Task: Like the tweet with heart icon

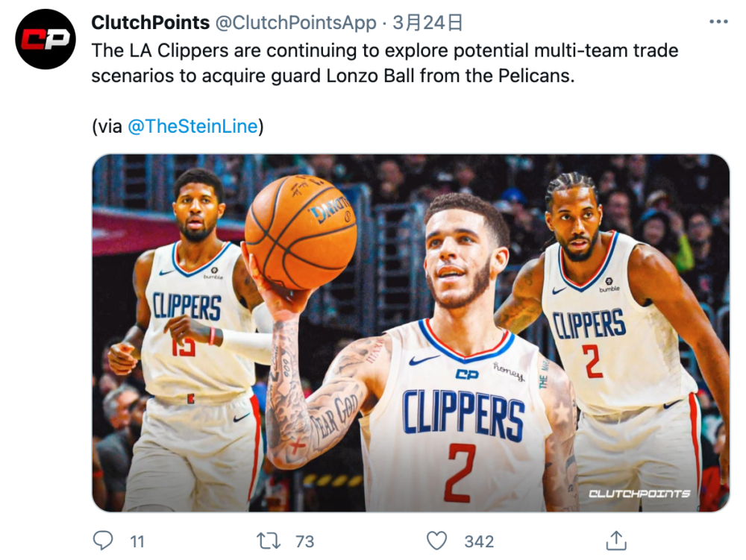Action: coord(436,541)
